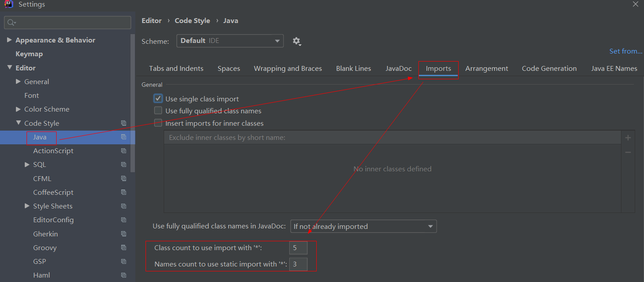Switch to the Code Generation tab
Screen dimensions: 644x282
pyautogui.click(x=549, y=69)
